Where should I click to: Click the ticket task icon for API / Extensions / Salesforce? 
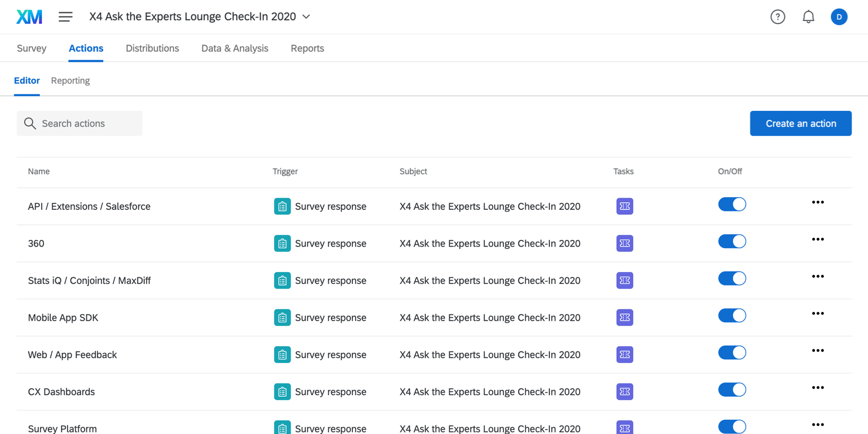click(x=624, y=206)
